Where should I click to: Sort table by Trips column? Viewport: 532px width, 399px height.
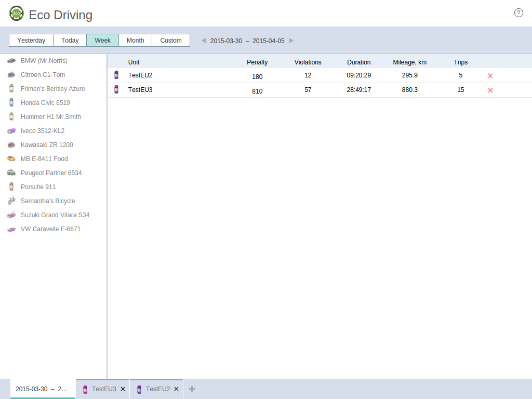point(461,62)
